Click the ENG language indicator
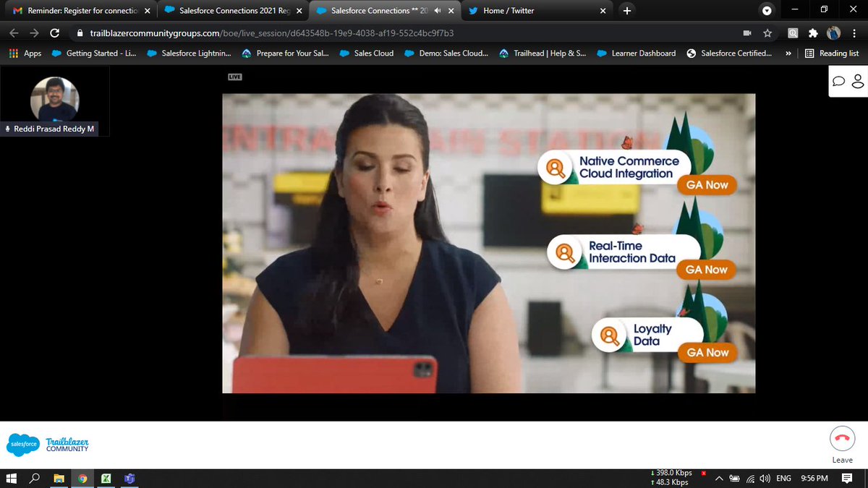Screen dimensions: 868x488 [783, 478]
